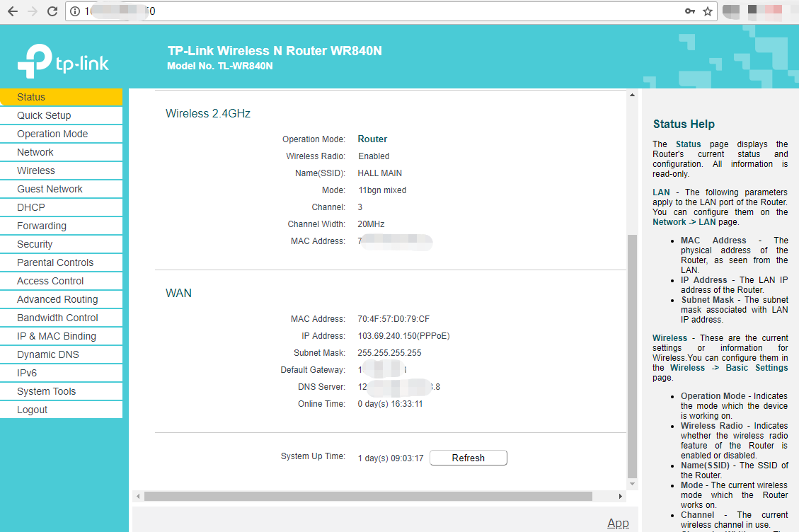799x532 pixels.
Task: Click the system up time 1 day(s) 09:03:17
Action: [391, 458]
